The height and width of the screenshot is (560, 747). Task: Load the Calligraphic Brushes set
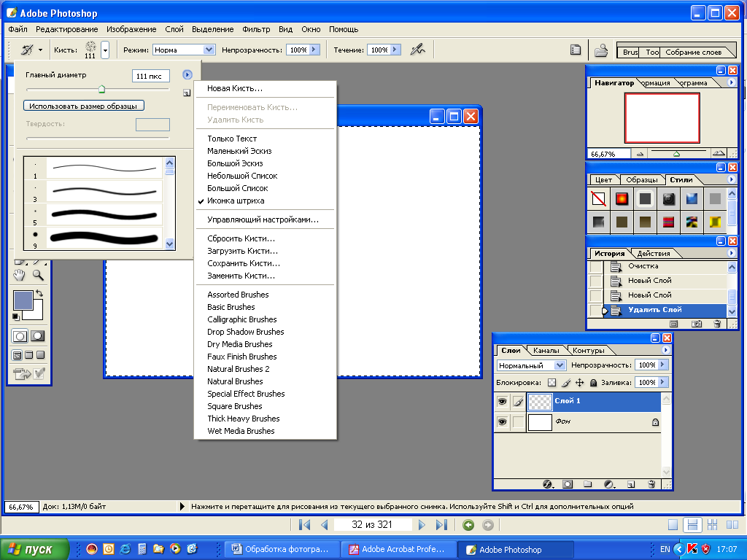pyautogui.click(x=242, y=319)
